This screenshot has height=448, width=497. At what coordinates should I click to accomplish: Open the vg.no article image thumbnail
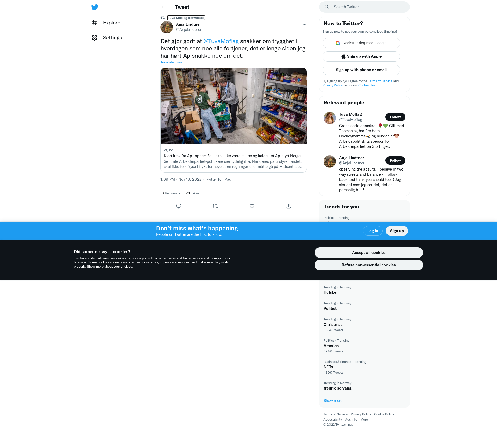(234, 106)
